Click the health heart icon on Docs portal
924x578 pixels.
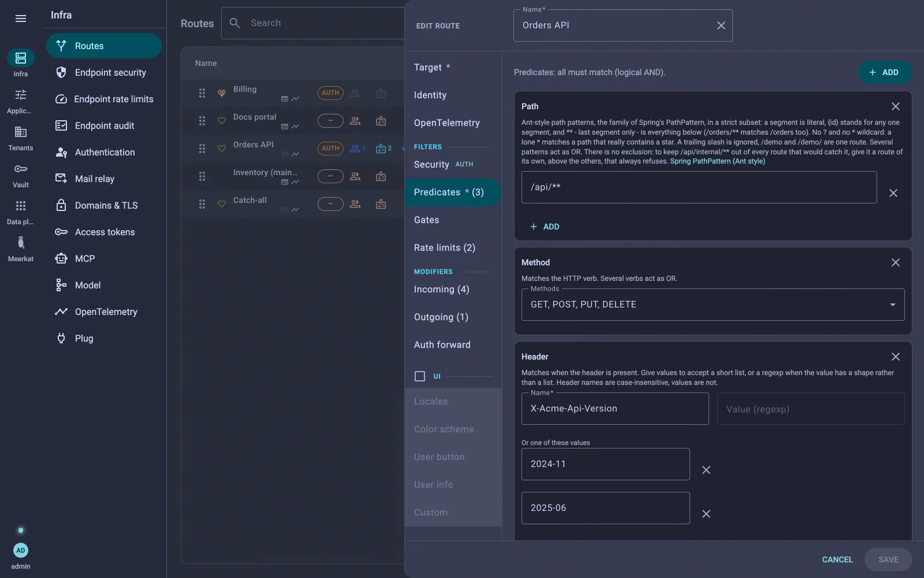coord(222,121)
